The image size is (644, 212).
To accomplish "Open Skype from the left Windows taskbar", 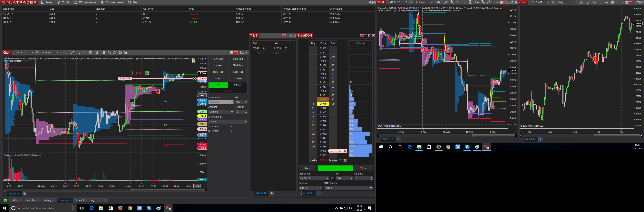I will click(x=149, y=208).
